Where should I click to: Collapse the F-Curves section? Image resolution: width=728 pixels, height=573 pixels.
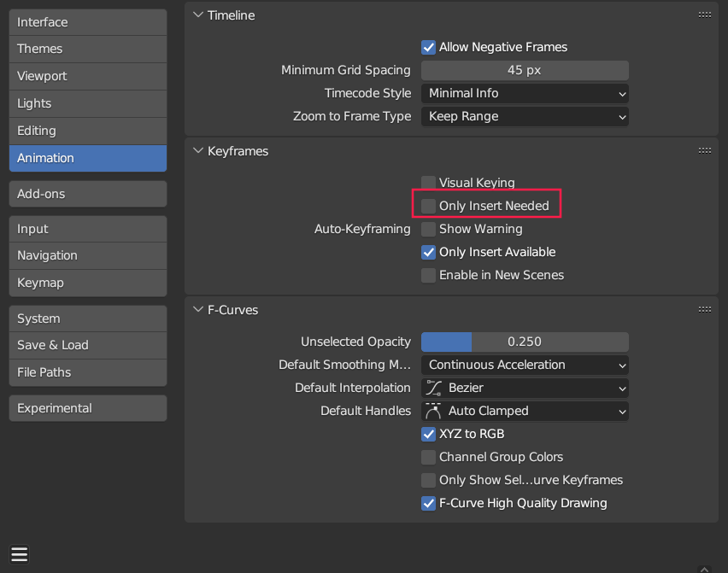click(x=198, y=309)
